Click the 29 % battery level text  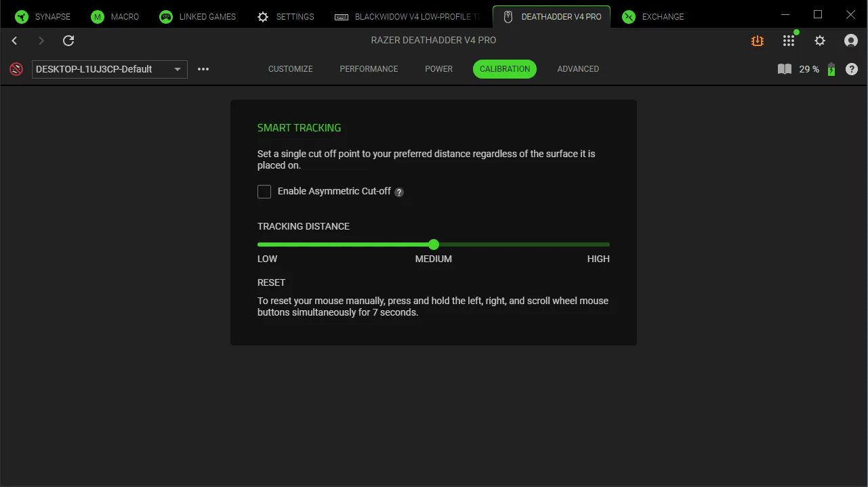pyautogui.click(x=809, y=69)
